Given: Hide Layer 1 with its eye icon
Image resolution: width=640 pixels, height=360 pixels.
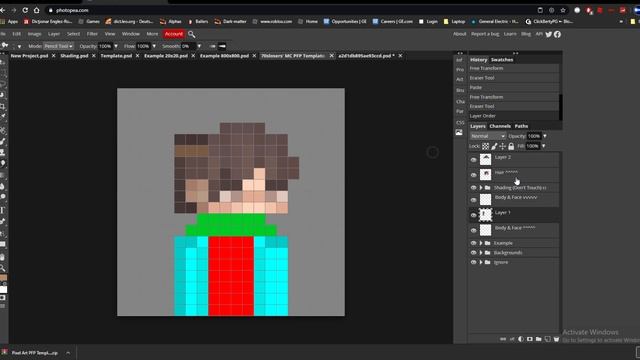Looking at the screenshot, I should pyautogui.click(x=473, y=215).
